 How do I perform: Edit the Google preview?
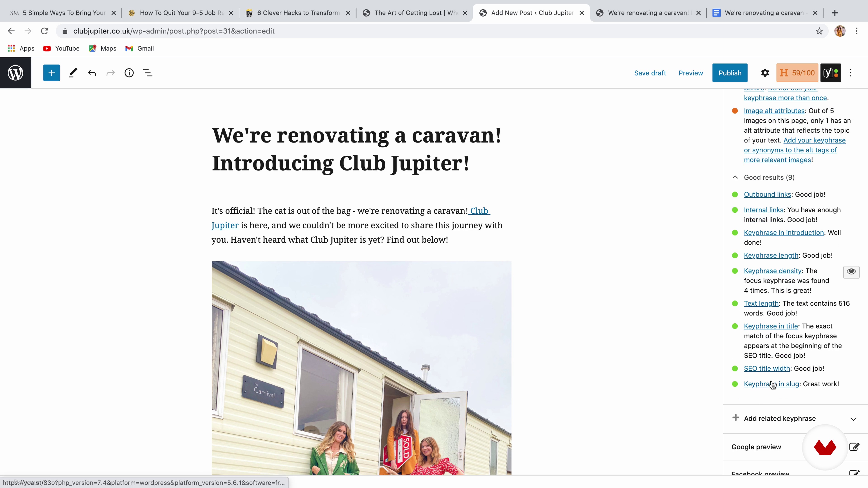click(854, 447)
